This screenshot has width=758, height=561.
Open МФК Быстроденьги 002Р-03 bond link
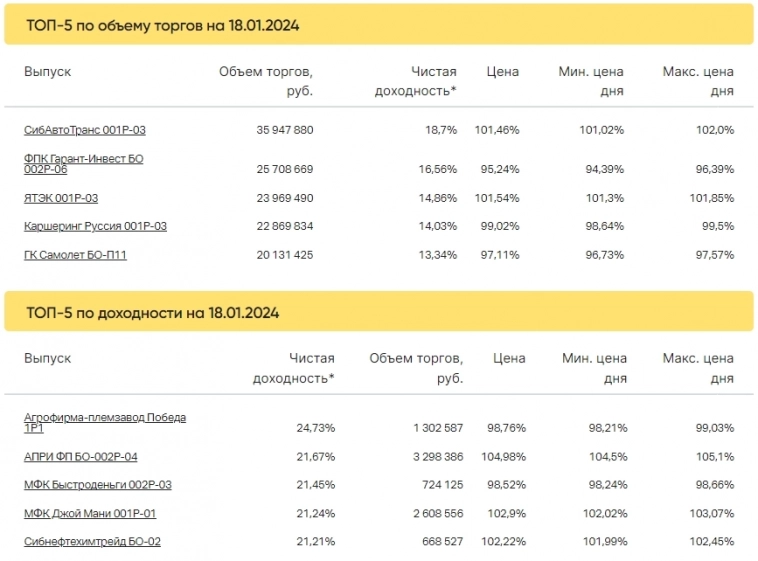98,485
